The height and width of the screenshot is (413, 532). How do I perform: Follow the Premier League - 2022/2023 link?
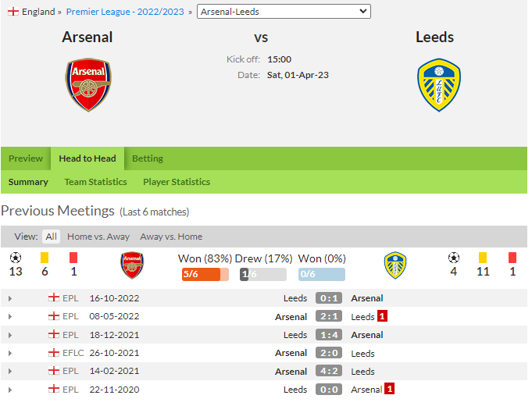(x=125, y=12)
